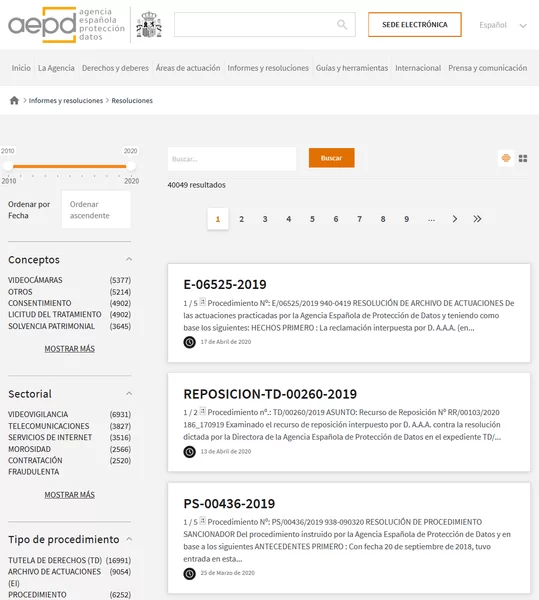The height and width of the screenshot is (600, 539).
Task: Go to results page 9
Action: pos(406,219)
